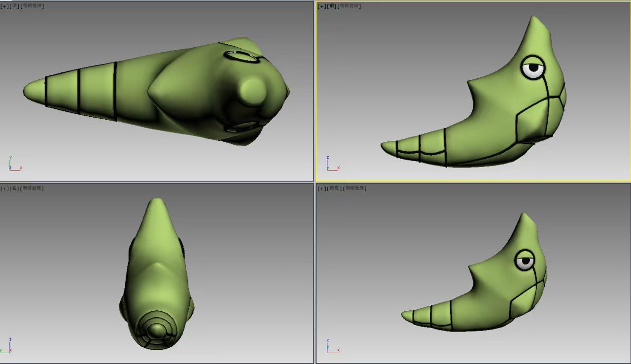Select the model's eye in the Perspective (透视) viewport
The height and width of the screenshot is (364, 631).
(525, 260)
